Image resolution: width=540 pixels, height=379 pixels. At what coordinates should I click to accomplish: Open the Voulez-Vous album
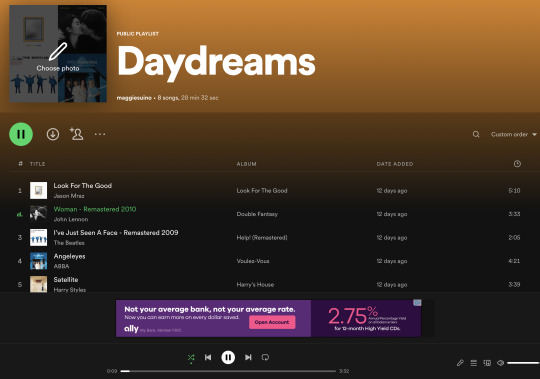253,261
